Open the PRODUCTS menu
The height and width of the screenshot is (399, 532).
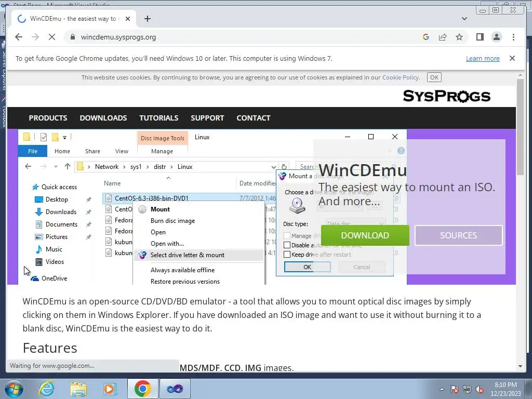(48, 118)
